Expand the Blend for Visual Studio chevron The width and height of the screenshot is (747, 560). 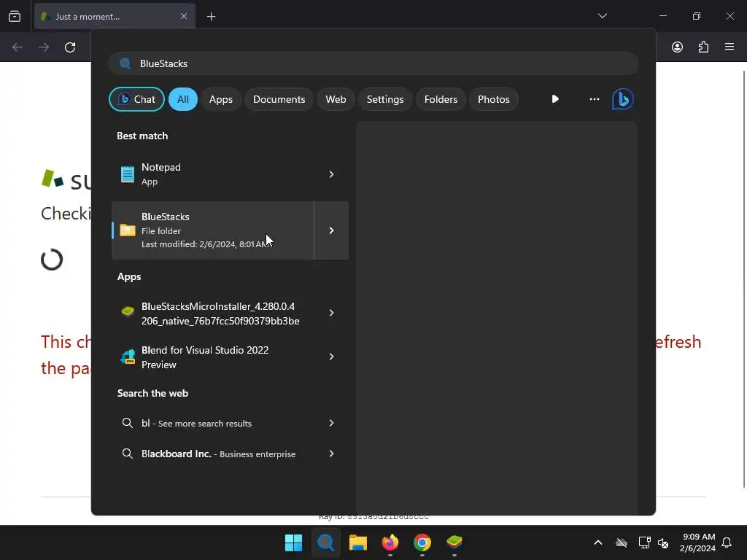331,357
